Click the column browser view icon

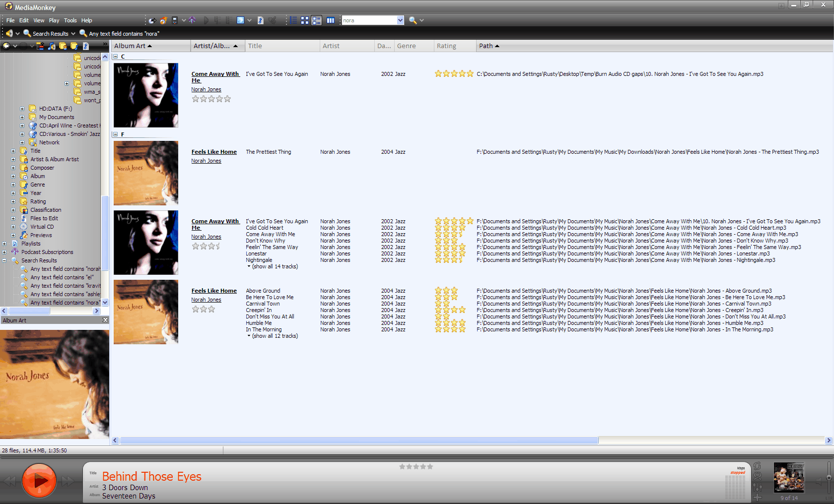click(x=330, y=20)
